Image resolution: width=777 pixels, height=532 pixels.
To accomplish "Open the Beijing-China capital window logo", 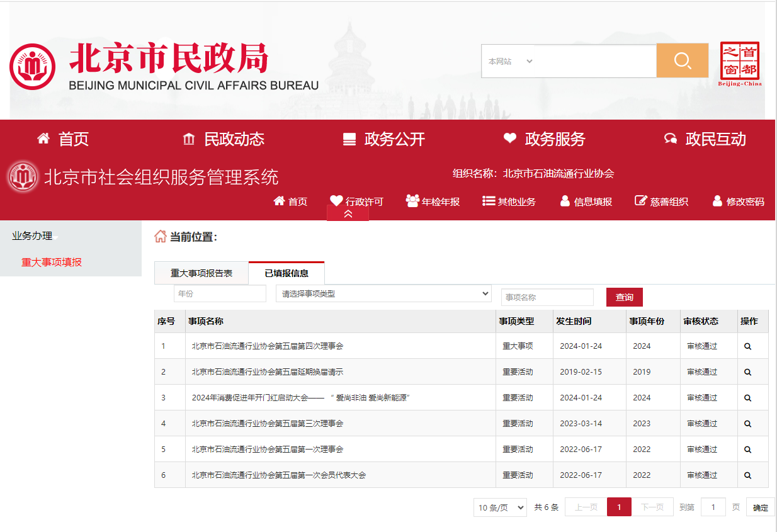I will (x=740, y=64).
